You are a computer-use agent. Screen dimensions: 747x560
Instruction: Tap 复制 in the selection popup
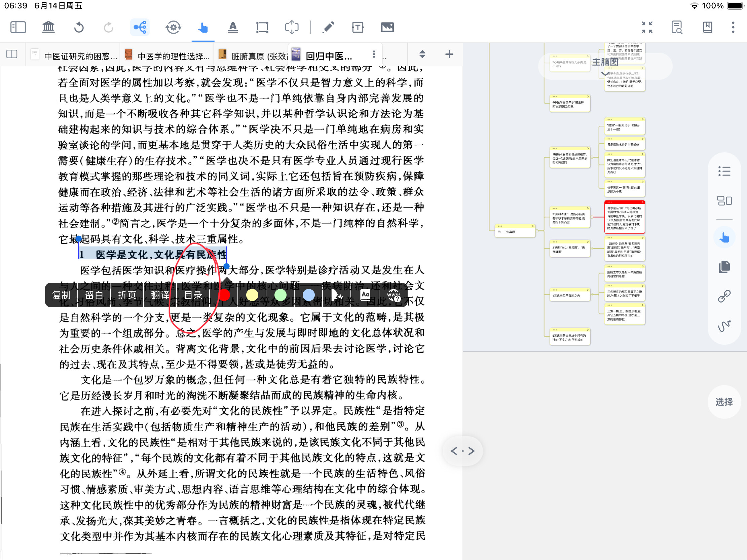pos(61,295)
